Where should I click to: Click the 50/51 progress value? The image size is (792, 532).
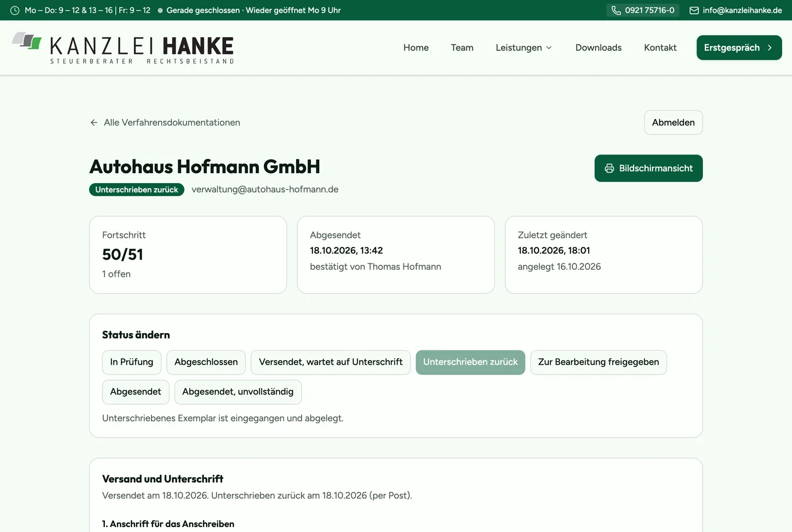coord(123,254)
